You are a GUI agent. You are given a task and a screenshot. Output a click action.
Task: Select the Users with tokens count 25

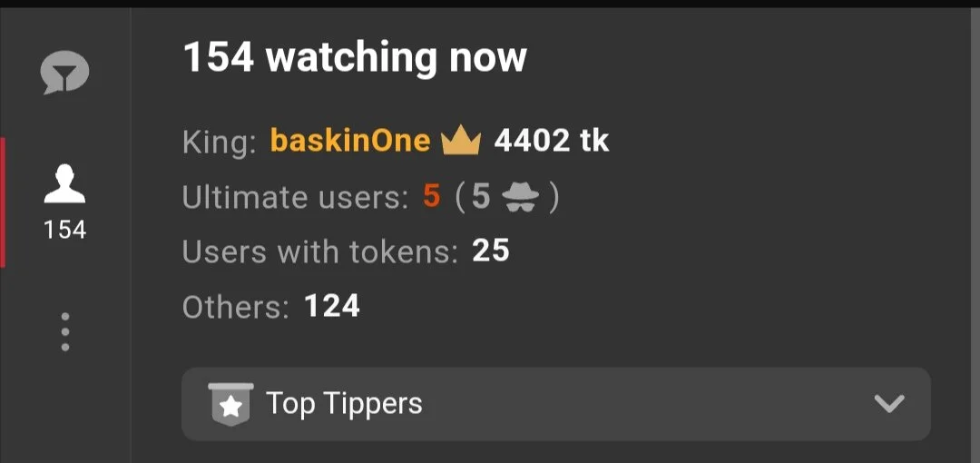tap(491, 251)
